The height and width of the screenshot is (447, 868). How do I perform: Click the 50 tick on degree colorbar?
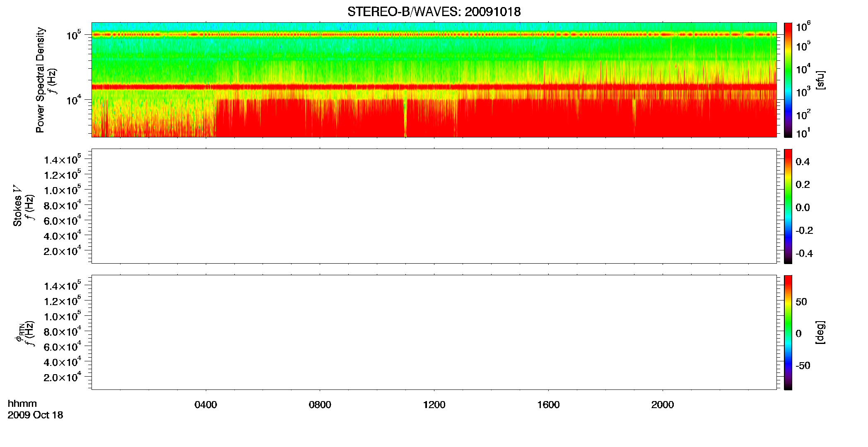point(801,302)
